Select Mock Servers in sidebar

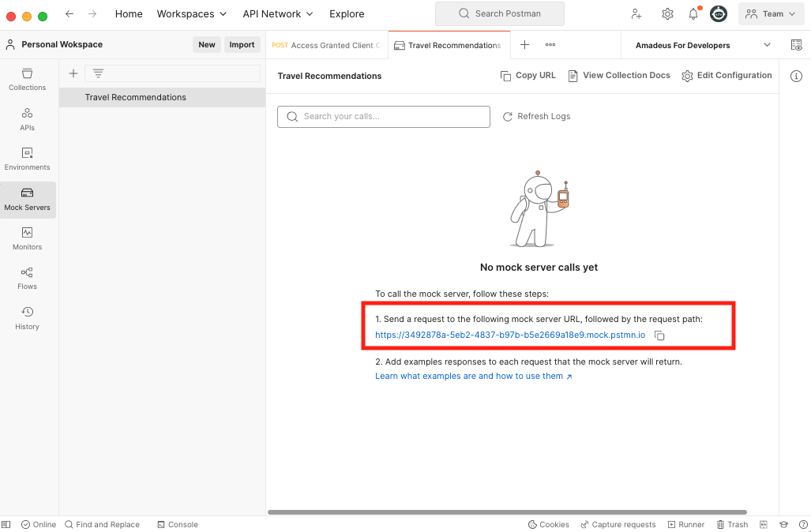click(x=28, y=200)
